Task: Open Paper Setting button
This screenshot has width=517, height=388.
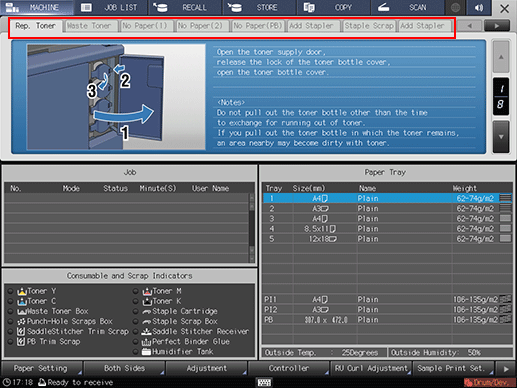Action: pyautogui.click(x=41, y=368)
